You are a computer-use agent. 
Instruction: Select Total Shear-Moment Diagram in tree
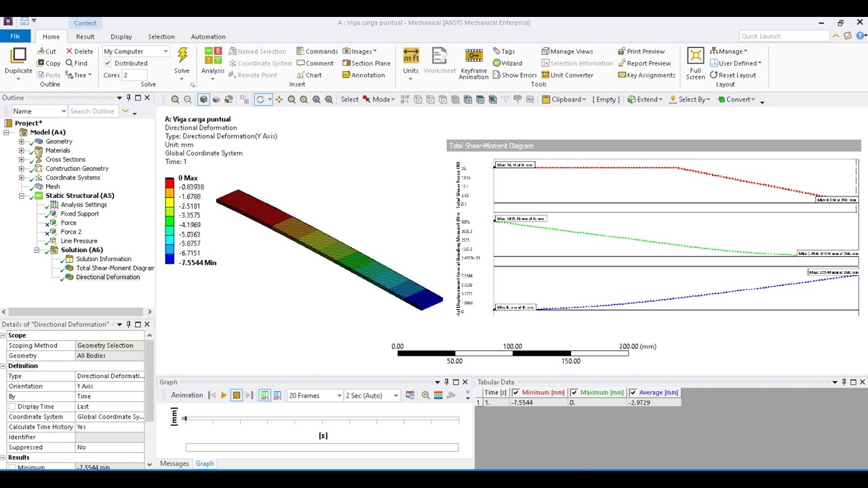coord(115,268)
